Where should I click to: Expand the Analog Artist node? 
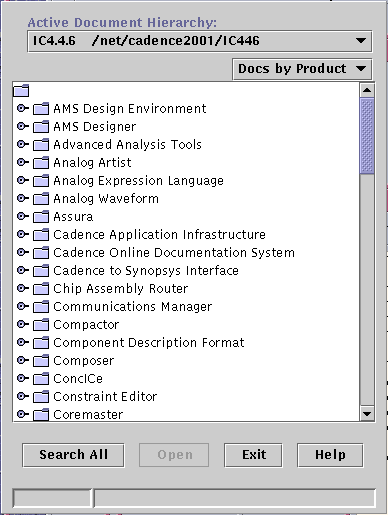pos(23,162)
